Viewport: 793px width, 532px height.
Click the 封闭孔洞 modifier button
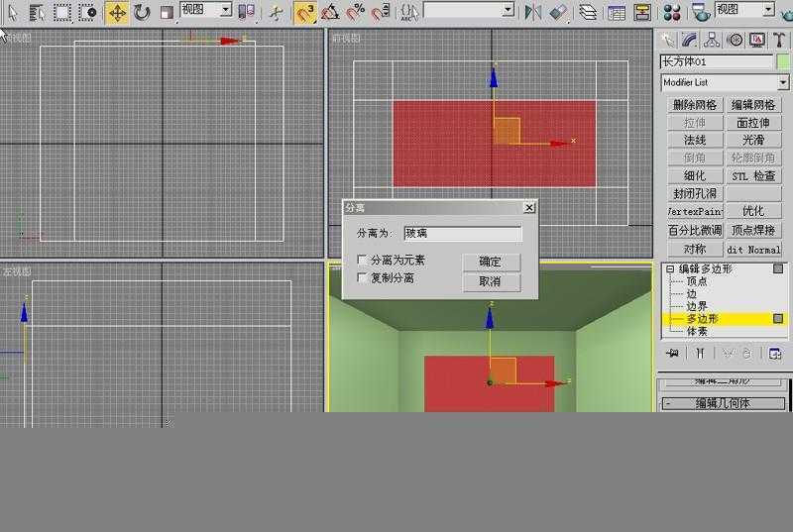point(695,193)
